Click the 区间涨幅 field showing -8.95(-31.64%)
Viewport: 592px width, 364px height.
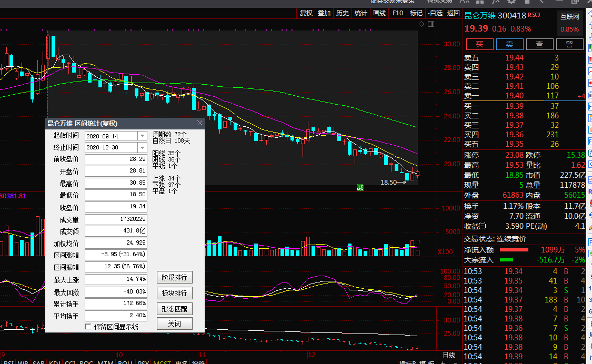point(116,255)
